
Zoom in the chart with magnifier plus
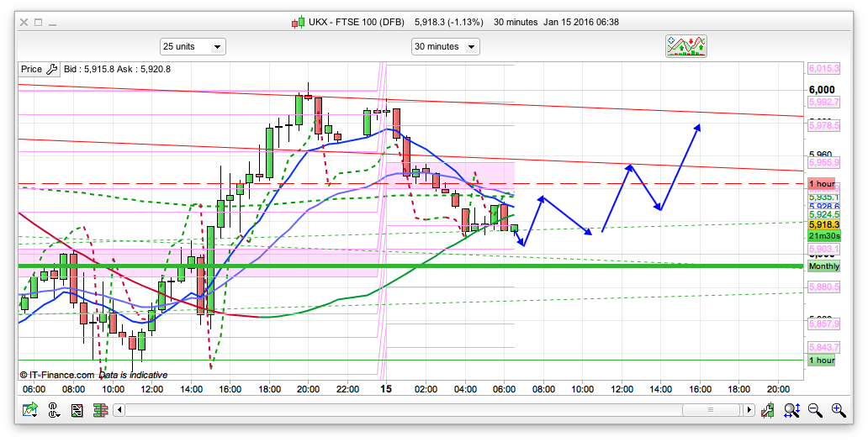[838, 410]
